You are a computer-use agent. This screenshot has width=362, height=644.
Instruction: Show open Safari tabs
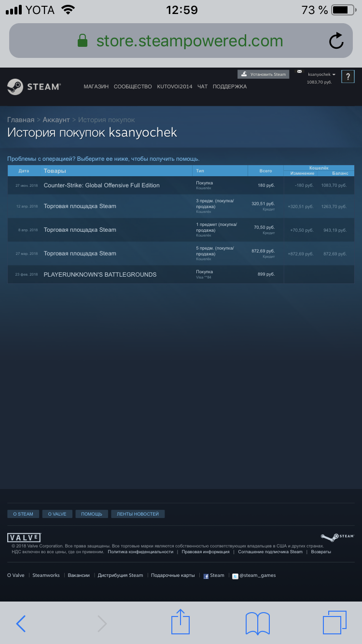point(334,622)
